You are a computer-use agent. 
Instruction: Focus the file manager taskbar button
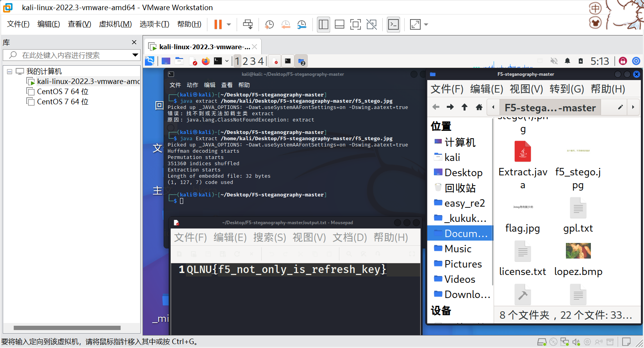pos(301,61)
